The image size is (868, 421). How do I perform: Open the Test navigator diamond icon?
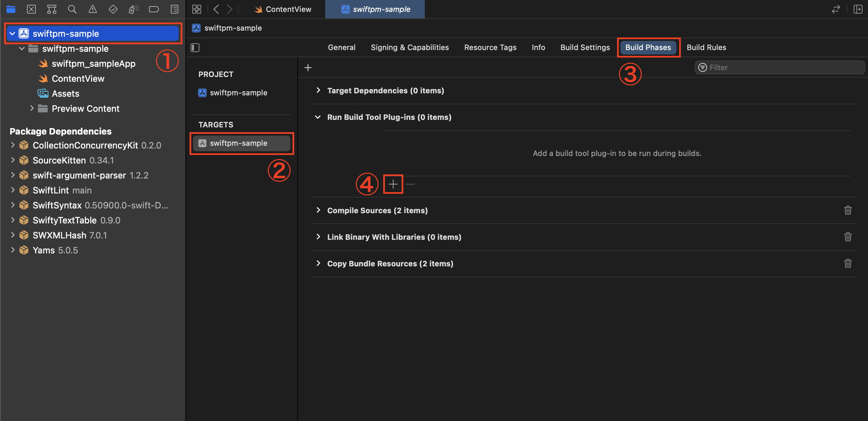pos(113,9)
